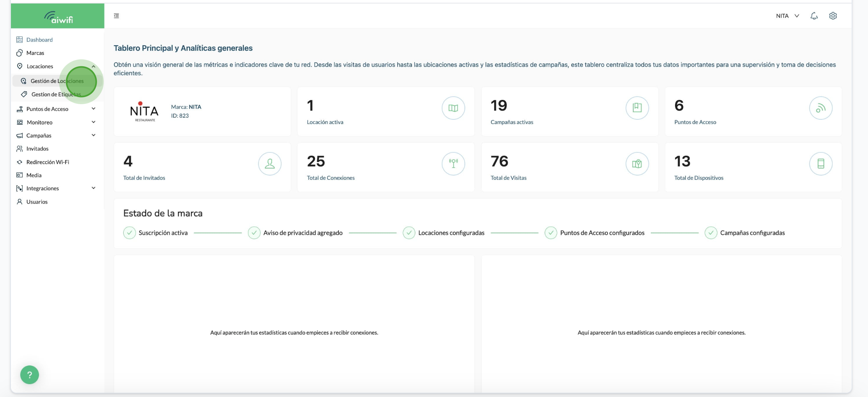Click the NITA Restaurante logo image
Image resolution: width=868 pixels, height=397 pixels.
click(144, 112)
